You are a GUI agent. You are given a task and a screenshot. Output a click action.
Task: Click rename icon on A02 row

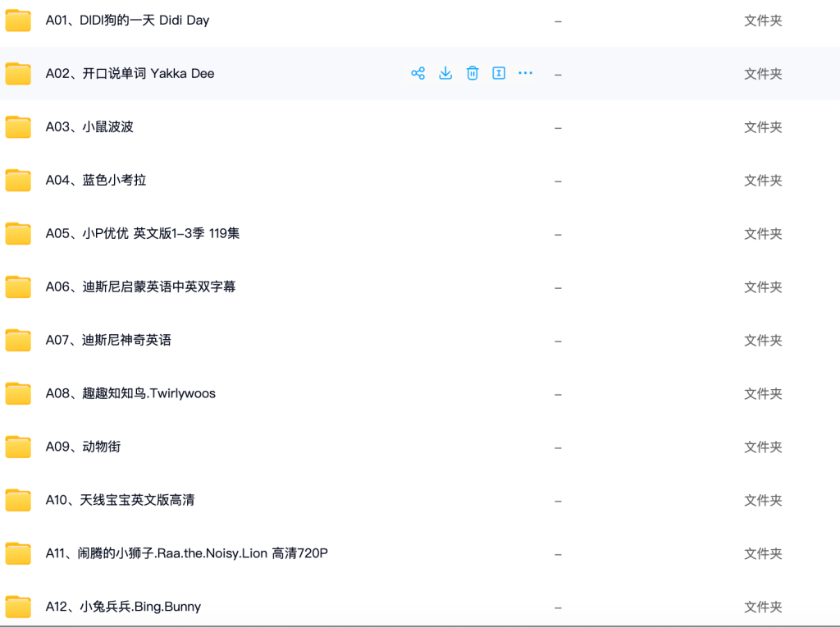pos(499,74)
